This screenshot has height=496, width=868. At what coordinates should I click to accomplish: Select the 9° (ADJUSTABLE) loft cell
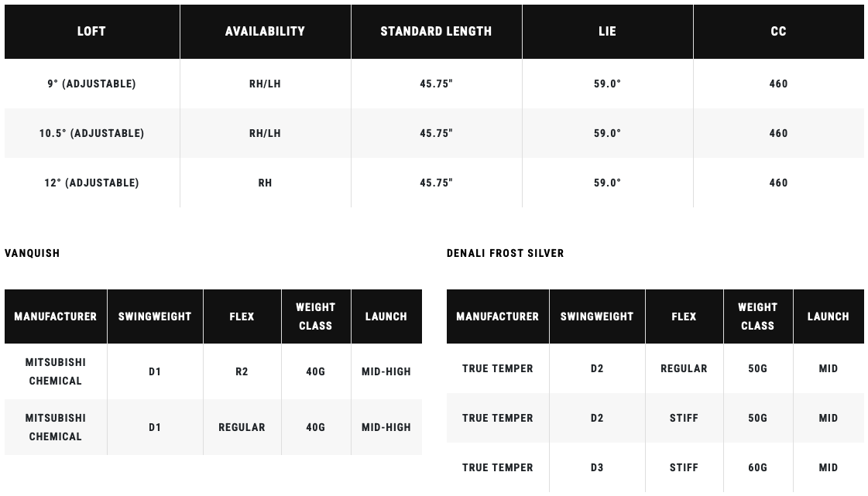point(92,84)
